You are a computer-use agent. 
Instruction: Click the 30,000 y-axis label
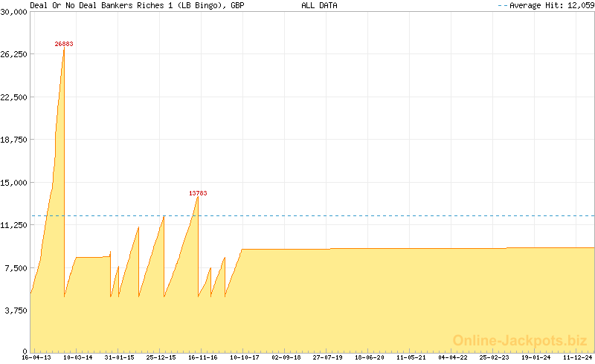[14, 12]
